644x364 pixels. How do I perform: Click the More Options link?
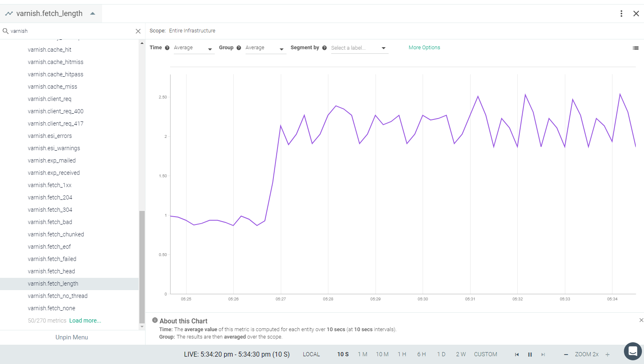424,48
